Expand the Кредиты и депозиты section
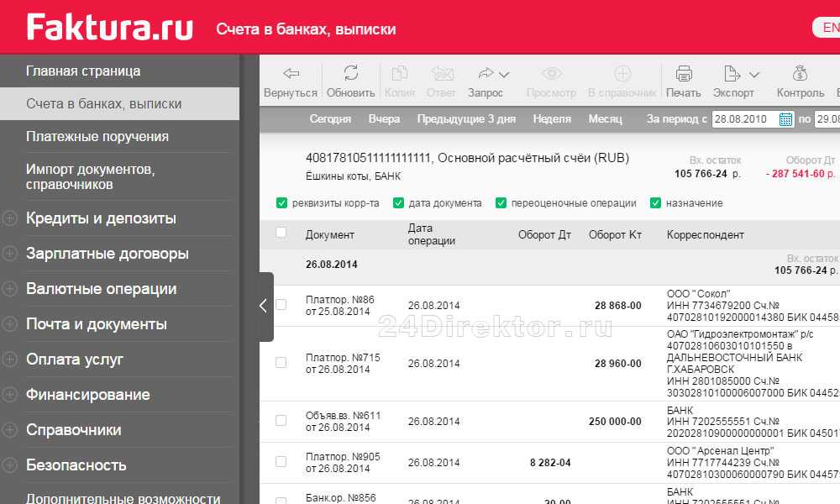 [10, 218]
